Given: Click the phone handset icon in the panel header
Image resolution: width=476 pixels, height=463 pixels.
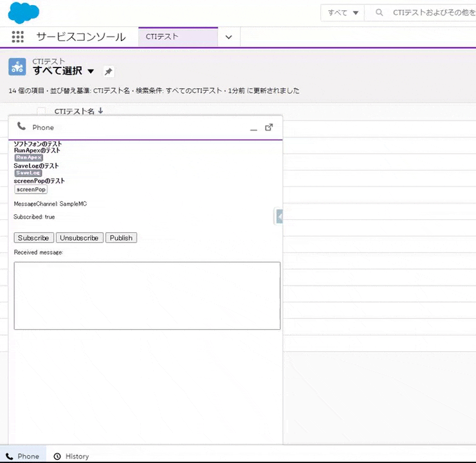Looking at the screenshot, I should pos(21,126).
